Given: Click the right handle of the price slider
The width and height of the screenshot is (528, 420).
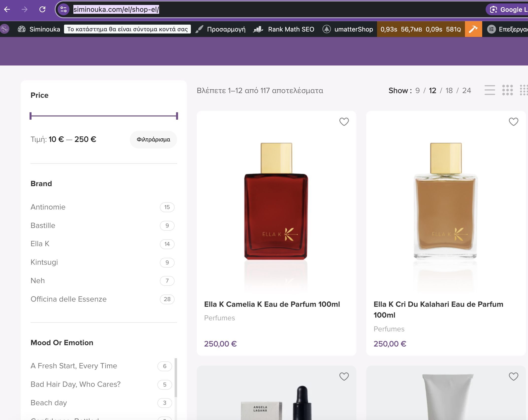Looking at the screenshot, I should (177, 116).
